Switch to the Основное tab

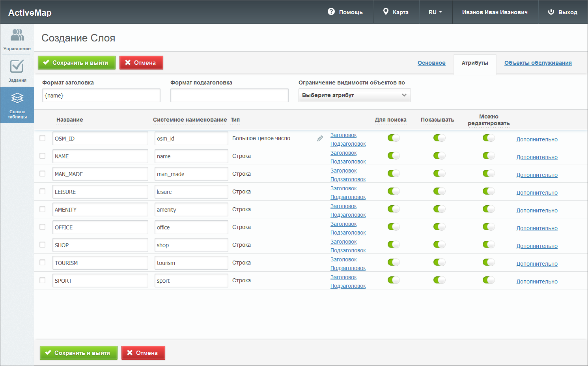coord(431,63)
